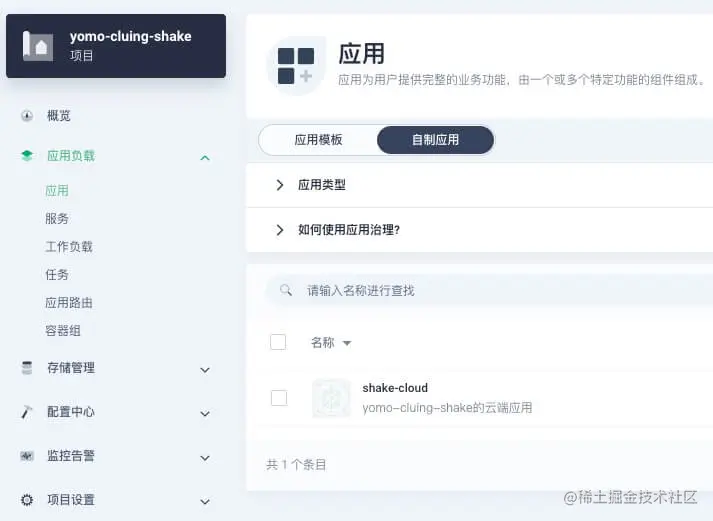The image size is (713, 521).
Task: Switch to 应用模板 toggle option
Action: (x=318, y=140)
